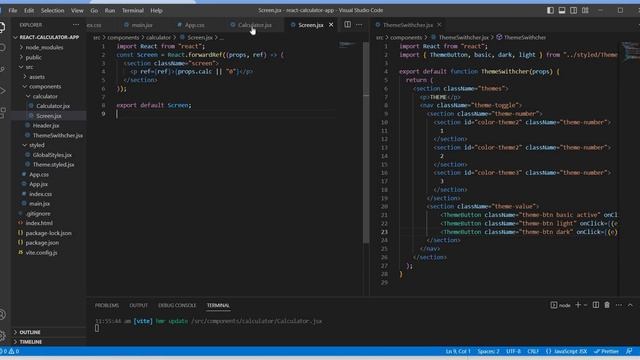640x360 pixels.
Task: Kill terminal with trash icon
Action: click(607, 305)
